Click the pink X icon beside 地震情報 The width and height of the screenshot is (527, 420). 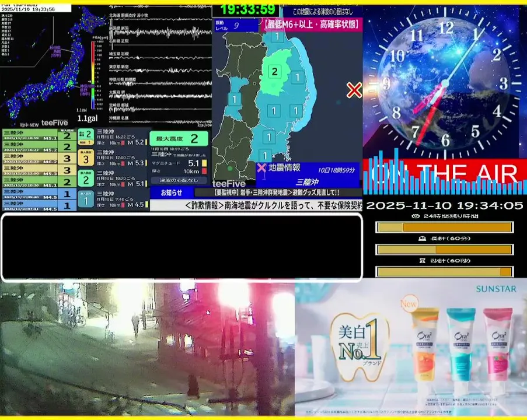click(261, 167)
